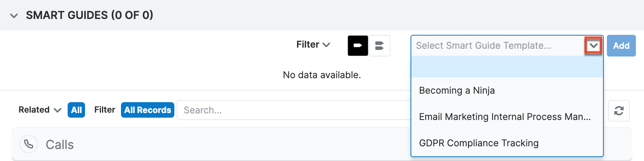
Task: Switch to the horizontal guide view
Action: click(x=358, y=46)
